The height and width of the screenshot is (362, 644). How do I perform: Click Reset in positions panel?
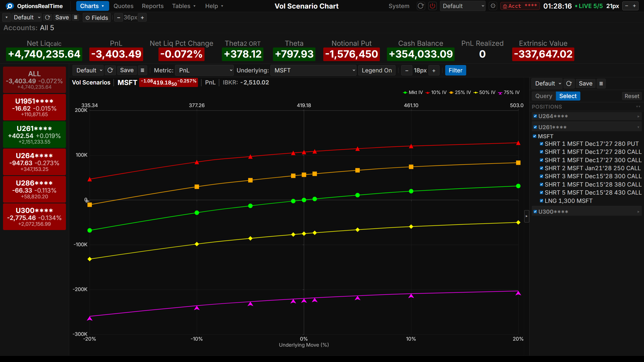[632, 96]
